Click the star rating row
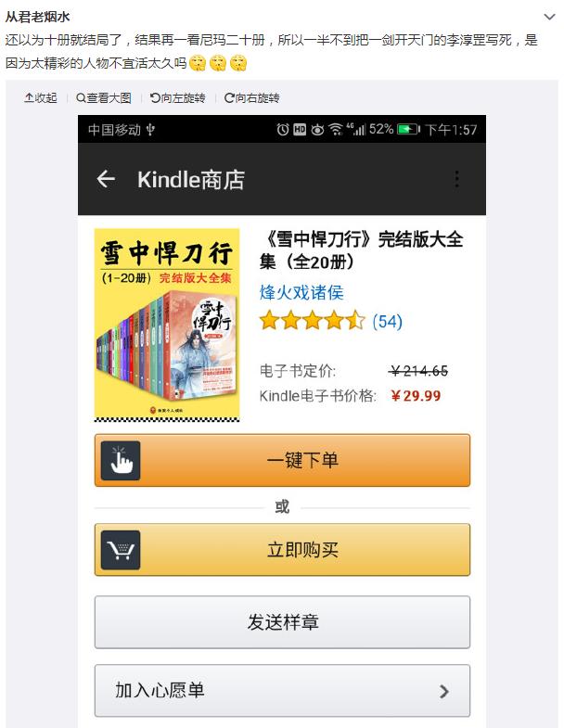The image size is (564, 728). click(x=313, y=321)
